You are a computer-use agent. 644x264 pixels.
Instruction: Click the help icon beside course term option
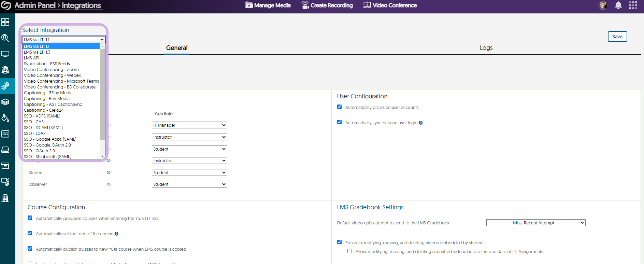point(116,234)
